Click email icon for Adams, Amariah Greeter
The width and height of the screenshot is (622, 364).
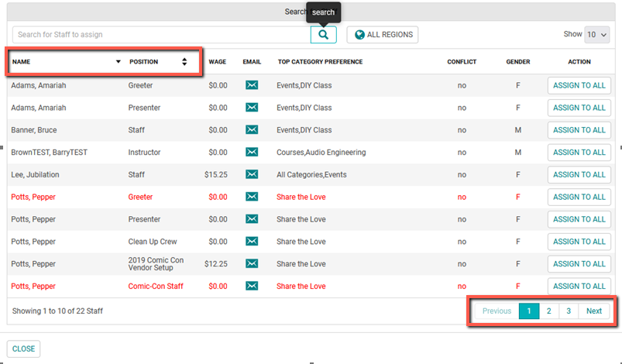[x=251, y=86]
